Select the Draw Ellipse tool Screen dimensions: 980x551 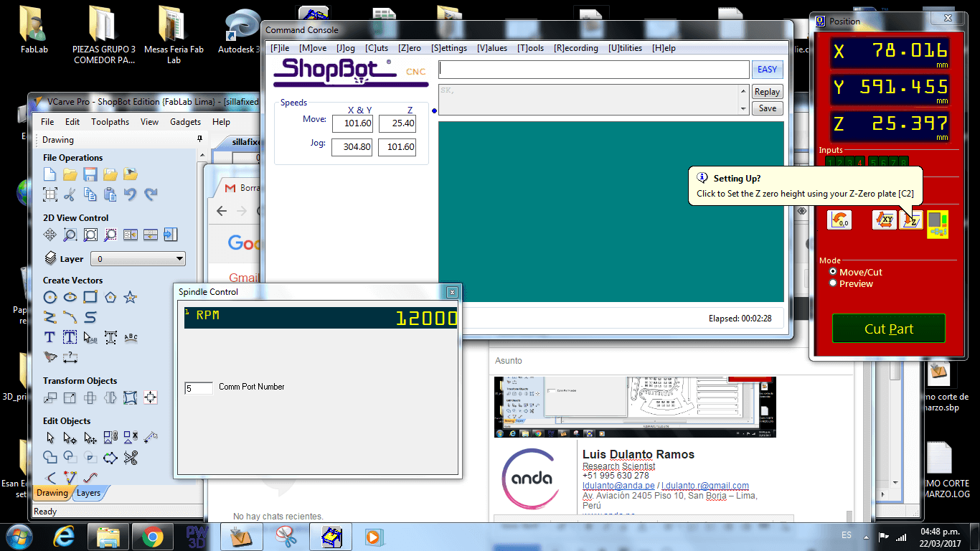coord(70,297)
